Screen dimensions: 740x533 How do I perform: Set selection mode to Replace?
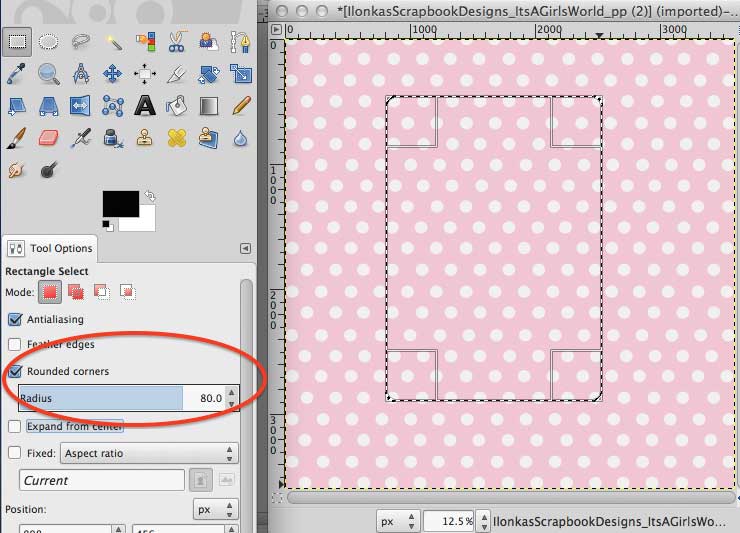click(50, 292)
